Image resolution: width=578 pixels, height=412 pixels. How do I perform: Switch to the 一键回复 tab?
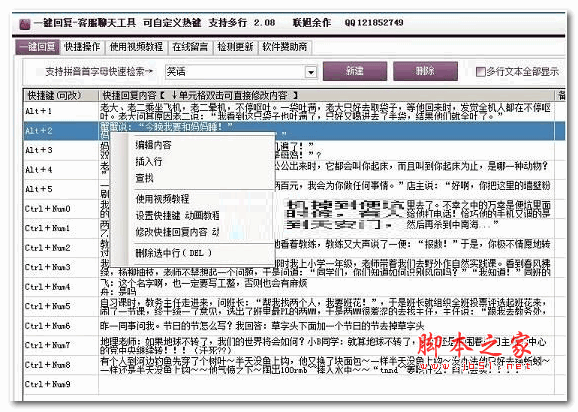pyautogui.click(x=37, y=47)
